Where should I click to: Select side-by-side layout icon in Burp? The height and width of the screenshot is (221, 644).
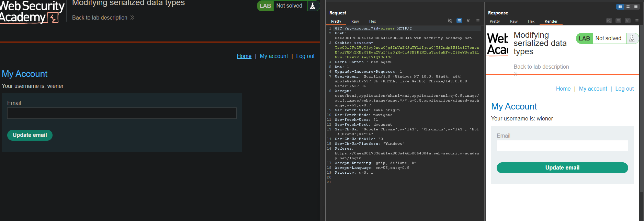(x=620, y=7)
